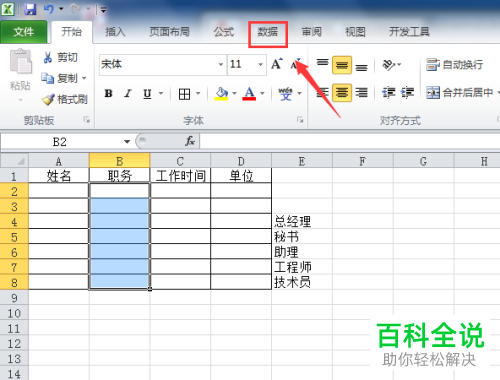Open the font name dropdown 宋体
The width and height of the screenshot is (500, 380).
(x=221, y=64)
